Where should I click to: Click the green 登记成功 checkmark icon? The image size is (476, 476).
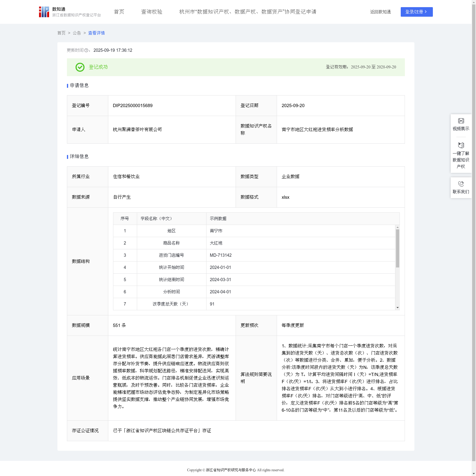coord(80,67)
